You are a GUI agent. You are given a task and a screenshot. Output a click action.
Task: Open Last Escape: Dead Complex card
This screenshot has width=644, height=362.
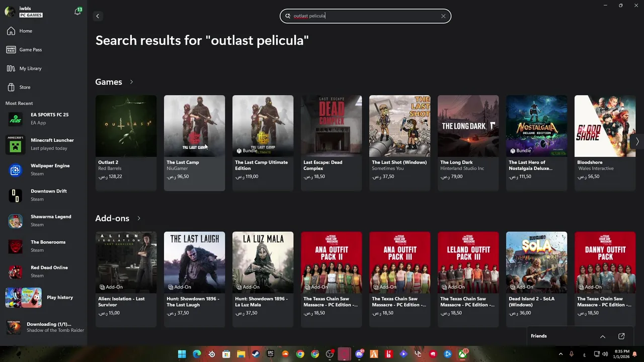(x=331, y=143)
